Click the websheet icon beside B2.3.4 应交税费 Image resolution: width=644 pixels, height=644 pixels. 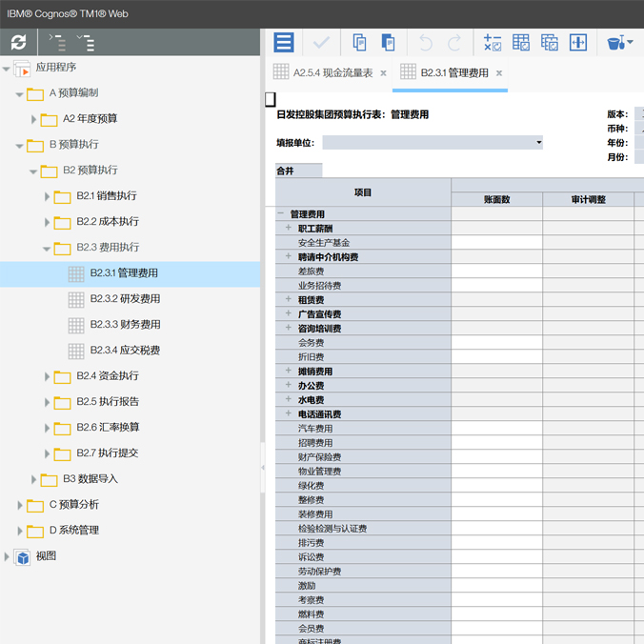[76, 351]
